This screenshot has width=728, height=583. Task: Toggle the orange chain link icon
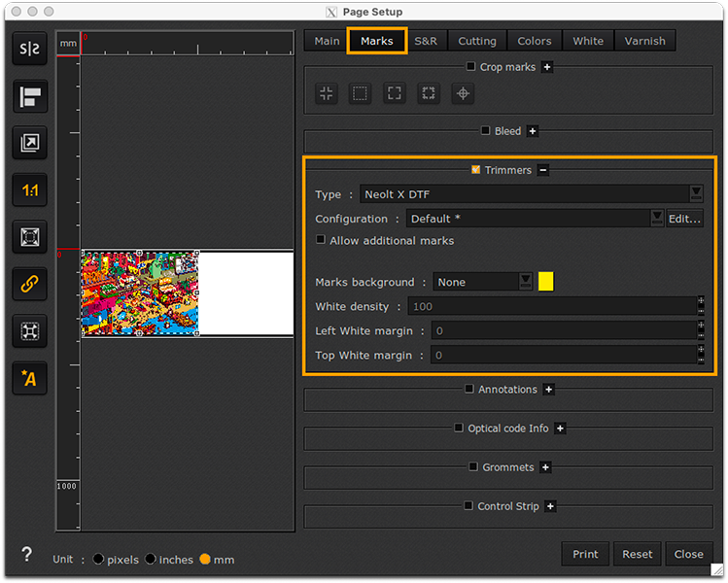tap(30, 284)
